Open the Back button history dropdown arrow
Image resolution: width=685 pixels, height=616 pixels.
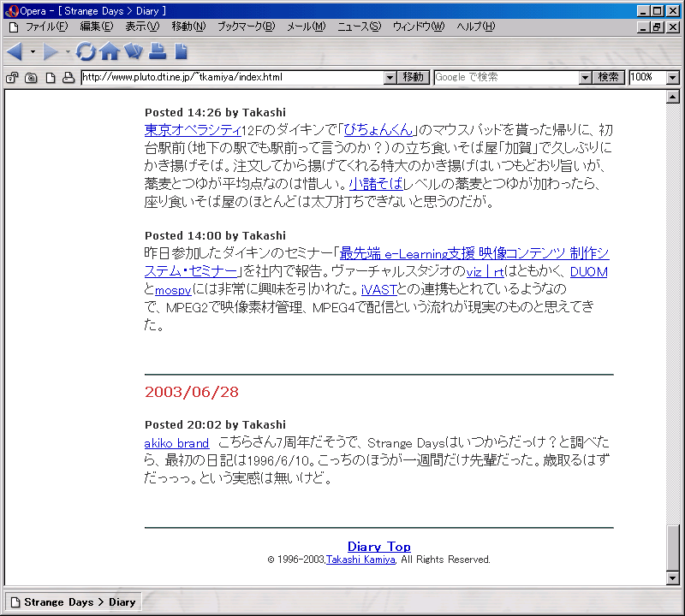[33, 52]
